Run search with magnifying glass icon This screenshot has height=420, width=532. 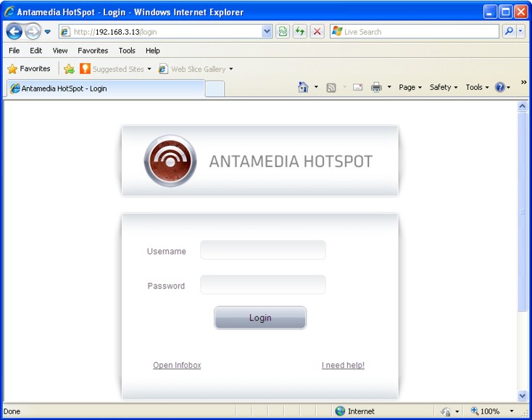509,32
